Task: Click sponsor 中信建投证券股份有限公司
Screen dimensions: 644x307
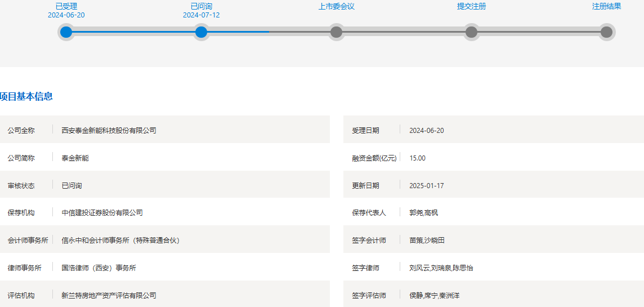Action: [102, 213]
